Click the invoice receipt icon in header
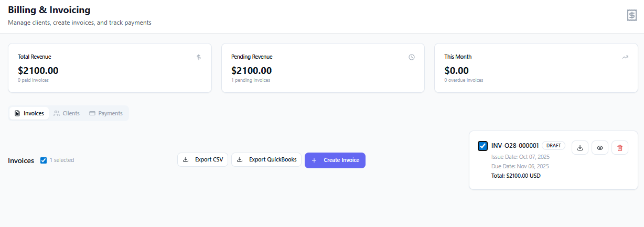Image resolution: width=644 pixels, height=227 pixels. 632,16
